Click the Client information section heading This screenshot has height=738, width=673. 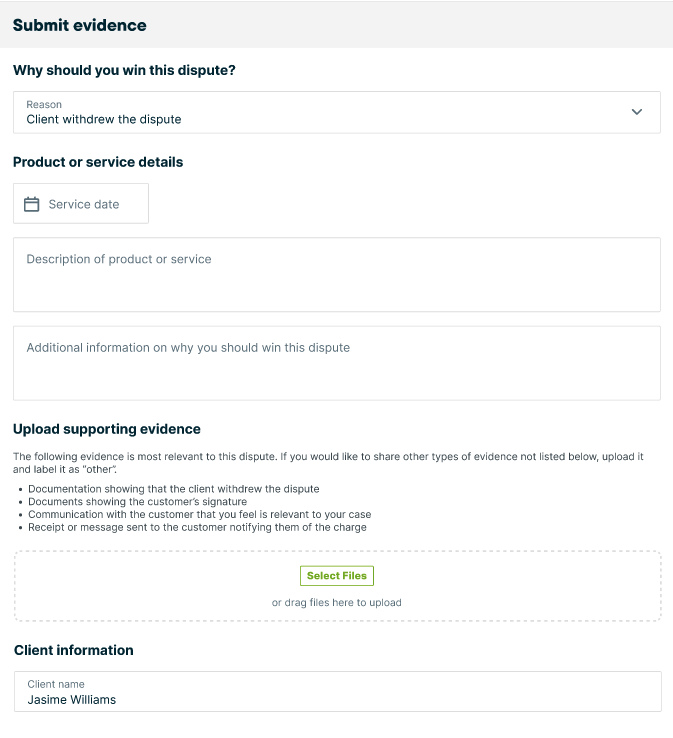(74, 650)
